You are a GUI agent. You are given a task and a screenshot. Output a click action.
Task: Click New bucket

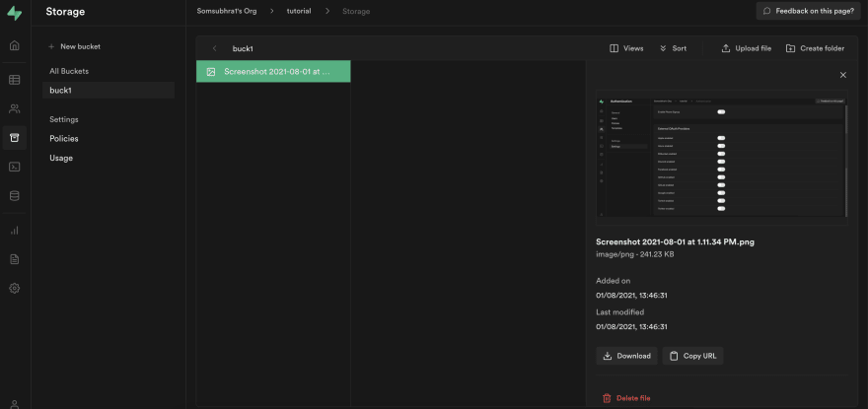74,47
